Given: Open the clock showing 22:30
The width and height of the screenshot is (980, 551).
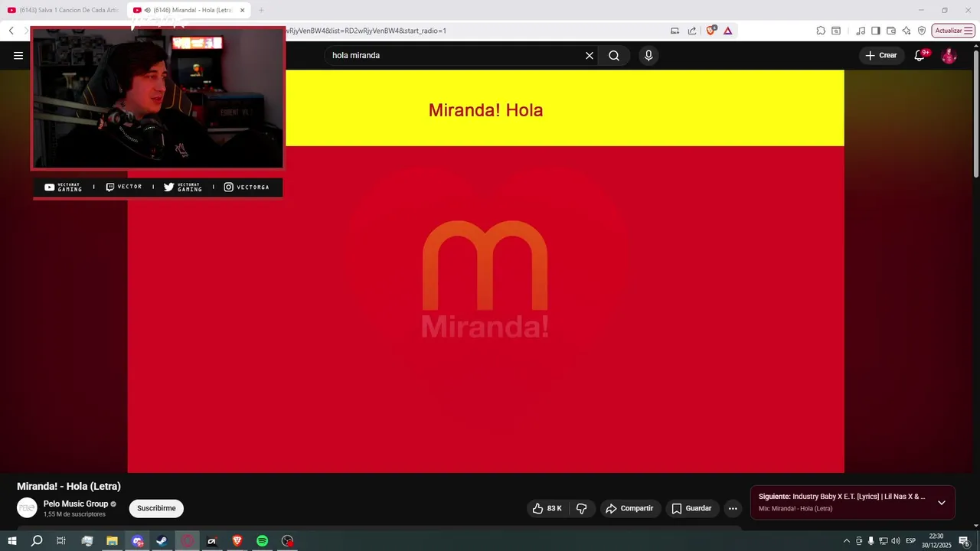Looking at the screenshot, I should 936,541.
